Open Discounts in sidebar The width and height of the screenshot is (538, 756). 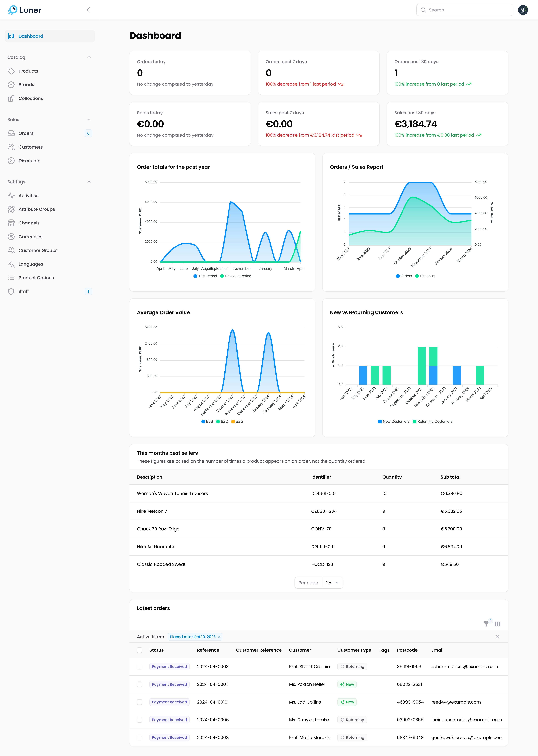[x=50, y=161]
